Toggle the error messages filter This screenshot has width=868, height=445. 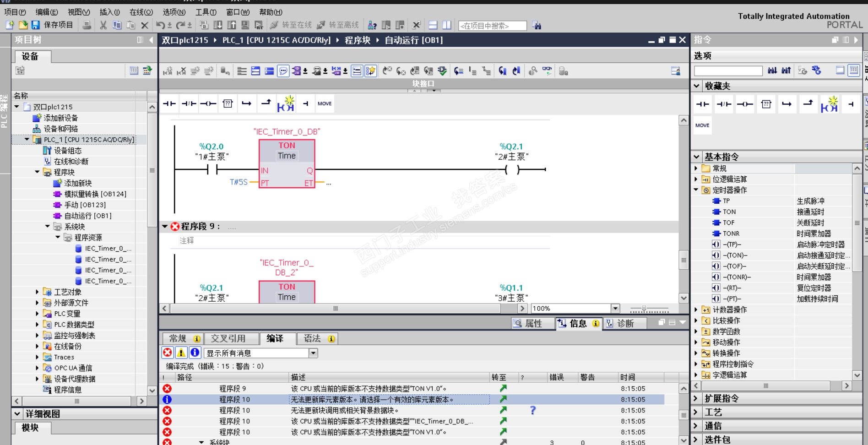pyautogui.click(x=168, y=353)
